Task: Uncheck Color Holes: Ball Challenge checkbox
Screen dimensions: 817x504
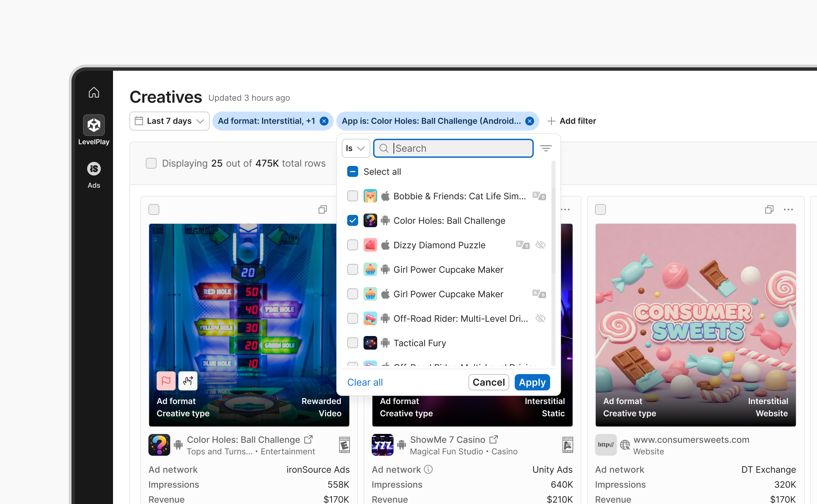Action: (353, 221)
